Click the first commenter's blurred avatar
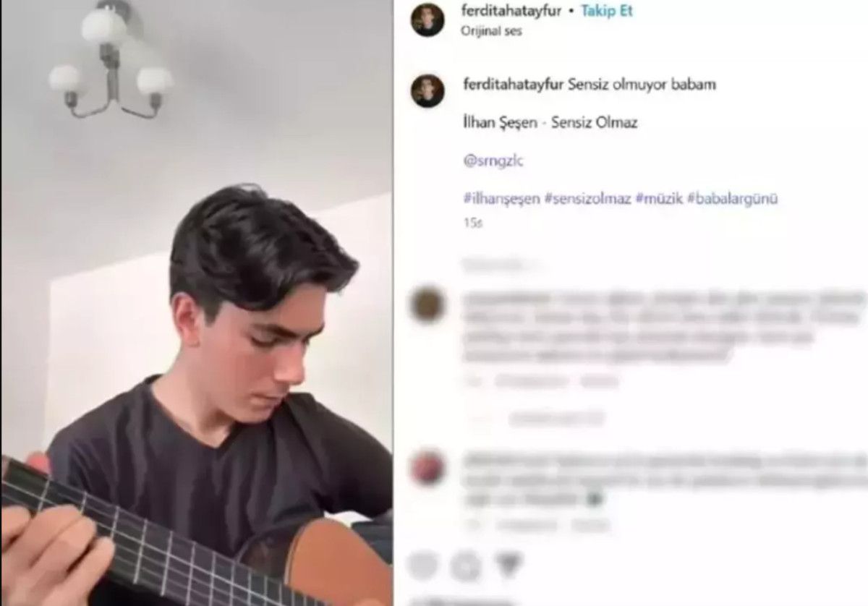 (427, 304)
